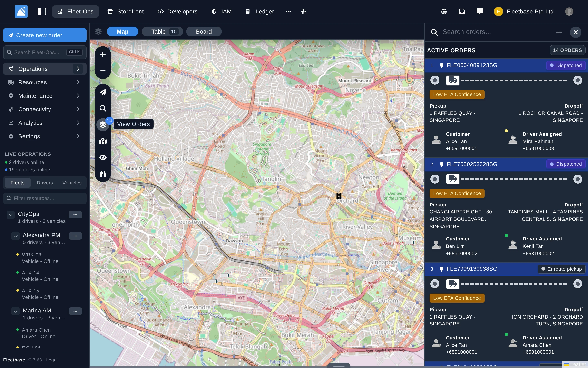Screen dimensions: 588x368
Task: Click the map layers icon beside Map tab
Action: pos(98,32)
